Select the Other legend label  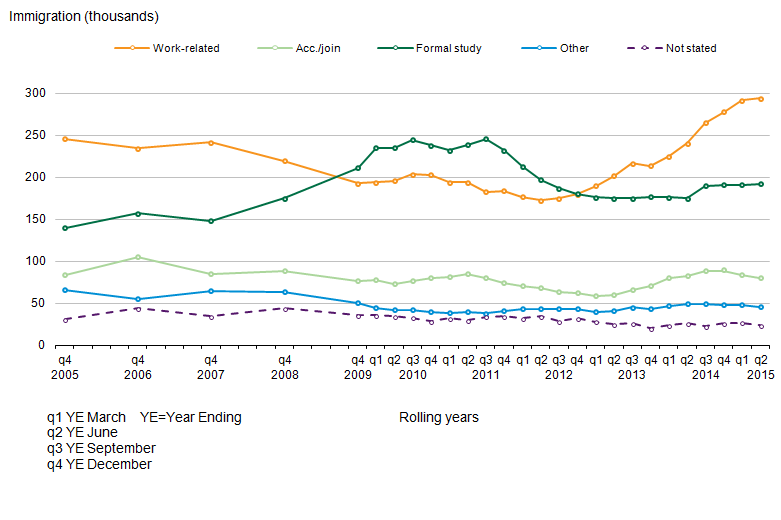tap(574, 48)
